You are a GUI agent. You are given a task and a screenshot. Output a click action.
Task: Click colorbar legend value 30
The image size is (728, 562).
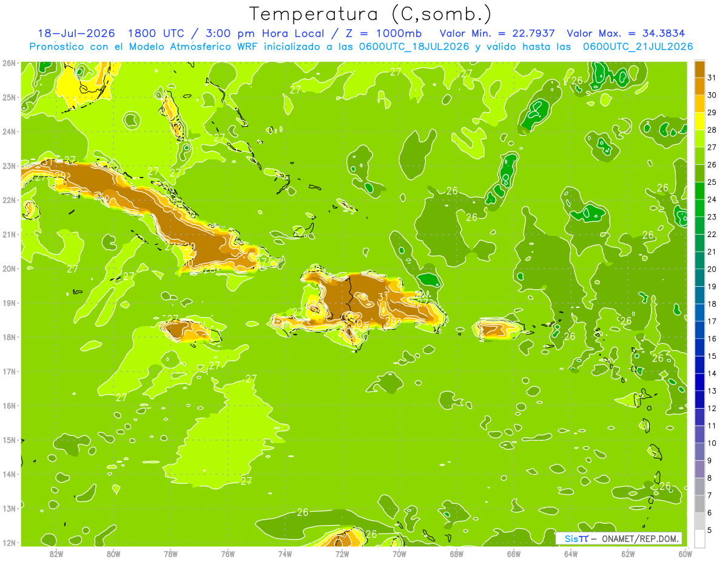tap(712, 95)
